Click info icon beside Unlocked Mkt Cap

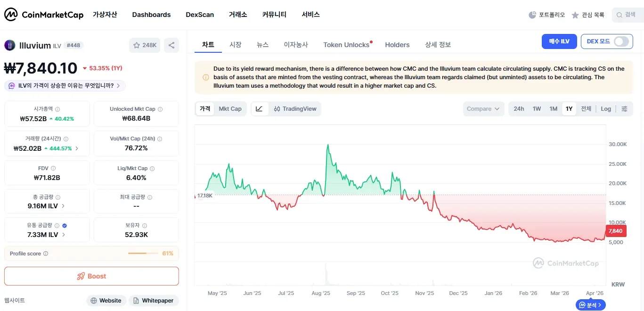click(160, 109)
